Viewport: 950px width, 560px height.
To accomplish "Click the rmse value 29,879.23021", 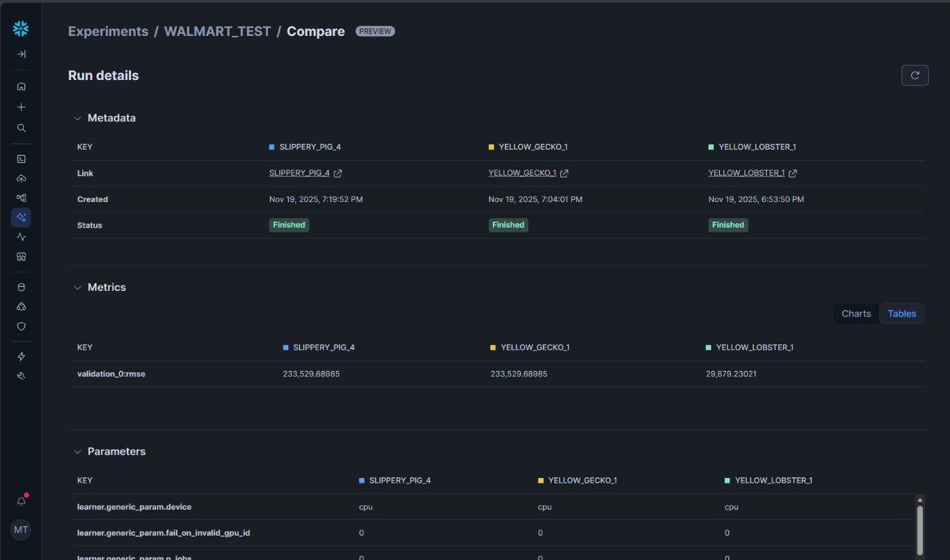I will [731, 374].
